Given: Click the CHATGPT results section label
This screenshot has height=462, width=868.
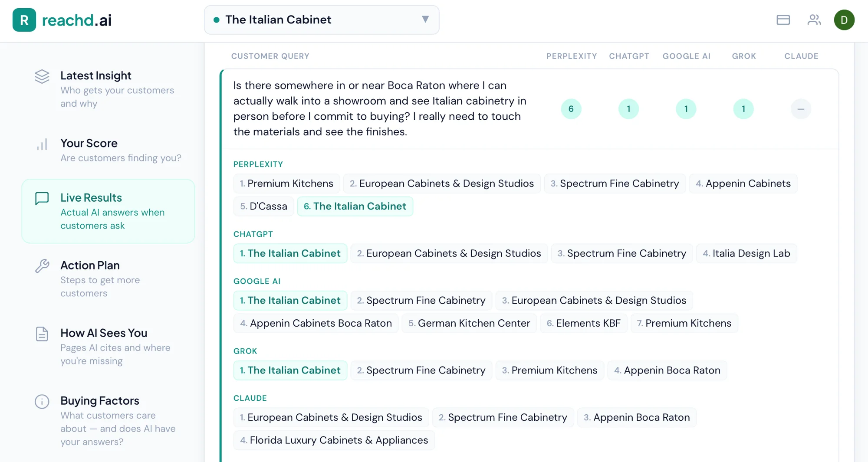Looking at the screenshot, I should pyautogui.click(x=253, y=234).
